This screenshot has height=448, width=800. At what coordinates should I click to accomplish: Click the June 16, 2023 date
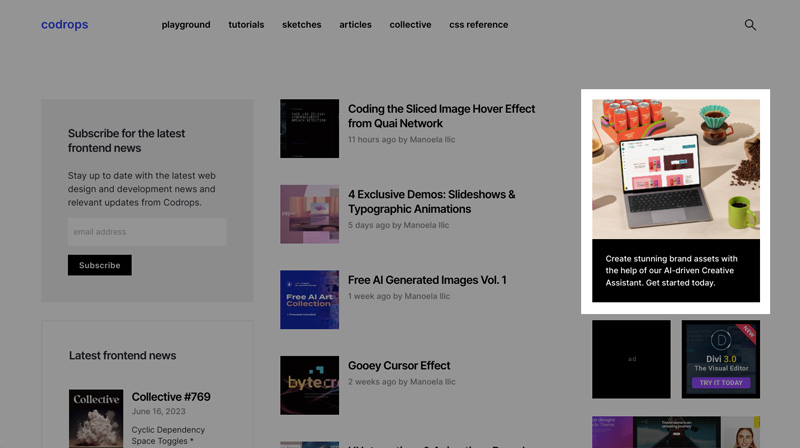tap(159, 411)
